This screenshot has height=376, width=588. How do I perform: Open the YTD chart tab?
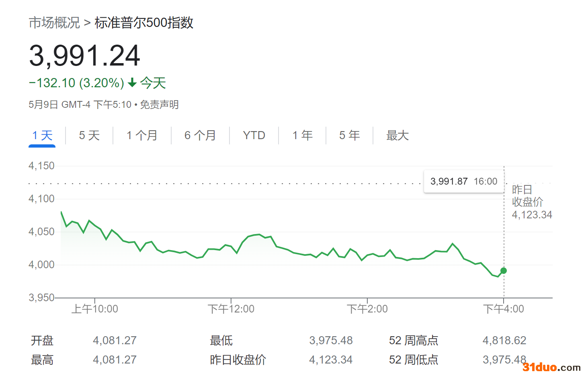pyautogui.click(x=254, y=136)
